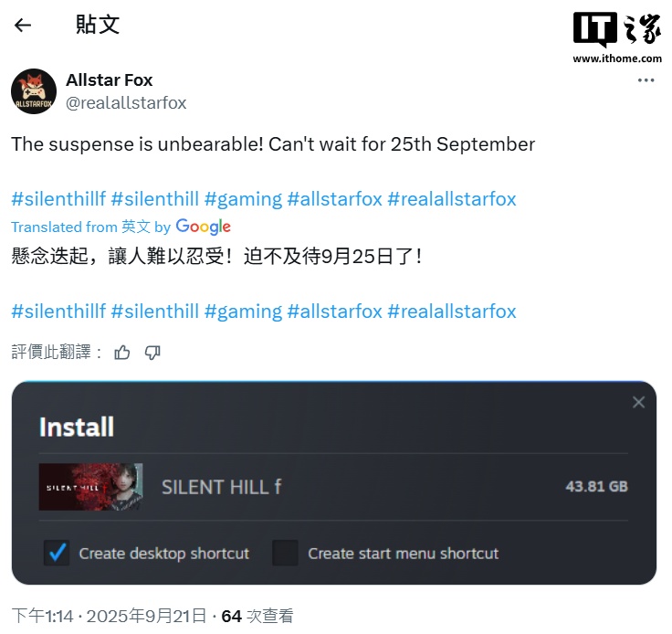The height and width of the screenshot is (634, 672).
Task: Click the Google logo in translation credit
Action: tap(203, 227)
